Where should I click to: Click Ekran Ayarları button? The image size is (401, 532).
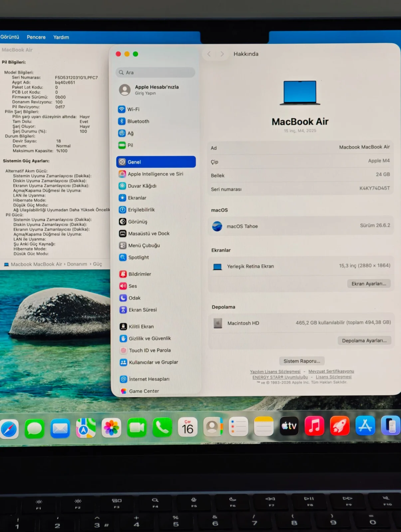pyautogui.click(x=369, y=284)
